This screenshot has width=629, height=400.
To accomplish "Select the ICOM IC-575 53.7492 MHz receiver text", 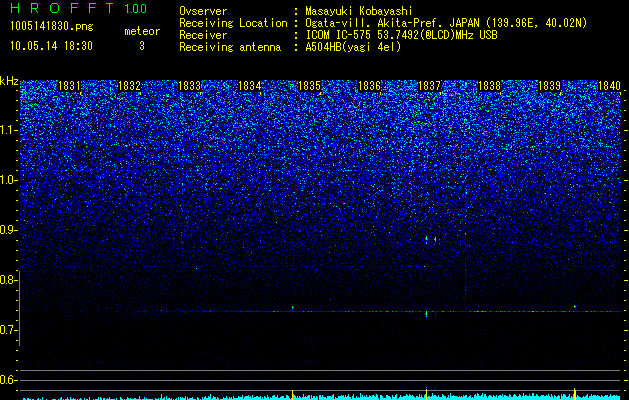I will tap(401, 35).
